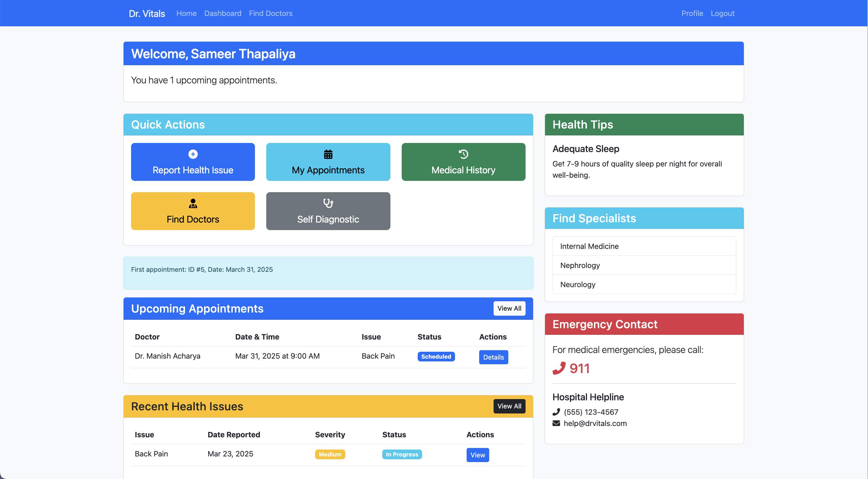Click the stethoscope icon on Self Diagnostic

click(x=328, y=203)
